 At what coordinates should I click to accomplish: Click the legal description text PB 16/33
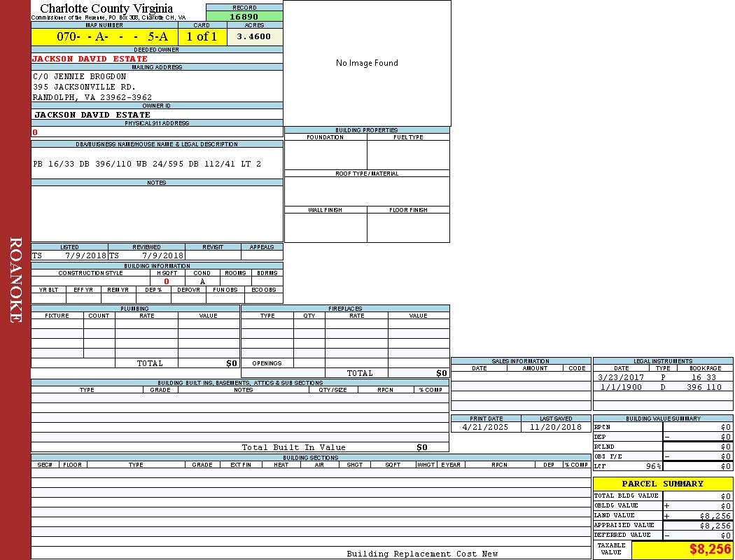pos(147,164)
